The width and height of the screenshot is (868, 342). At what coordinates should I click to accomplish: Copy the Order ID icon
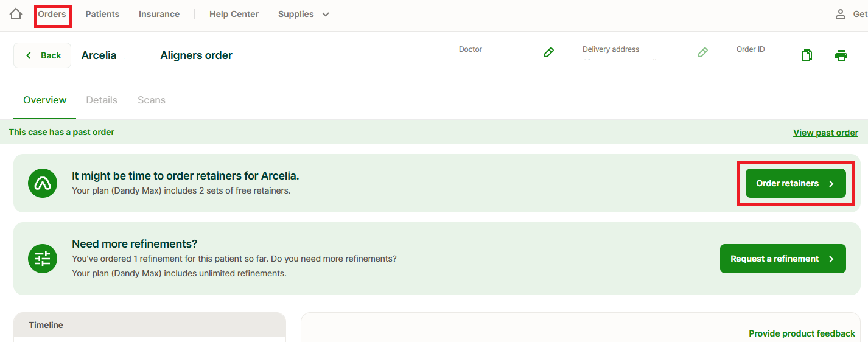coord(807,55)
